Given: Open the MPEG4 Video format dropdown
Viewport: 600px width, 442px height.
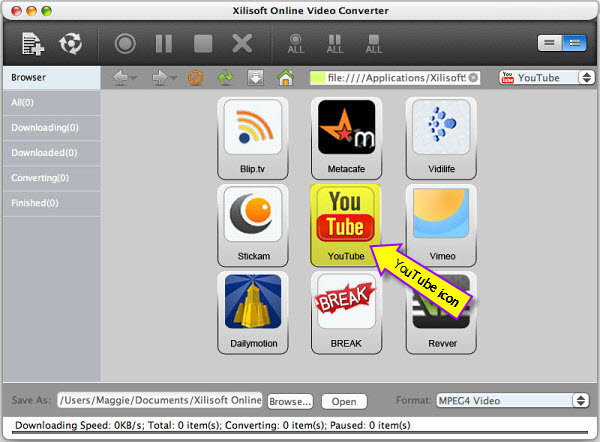Looking at the screenshot, I should [512, 401].
